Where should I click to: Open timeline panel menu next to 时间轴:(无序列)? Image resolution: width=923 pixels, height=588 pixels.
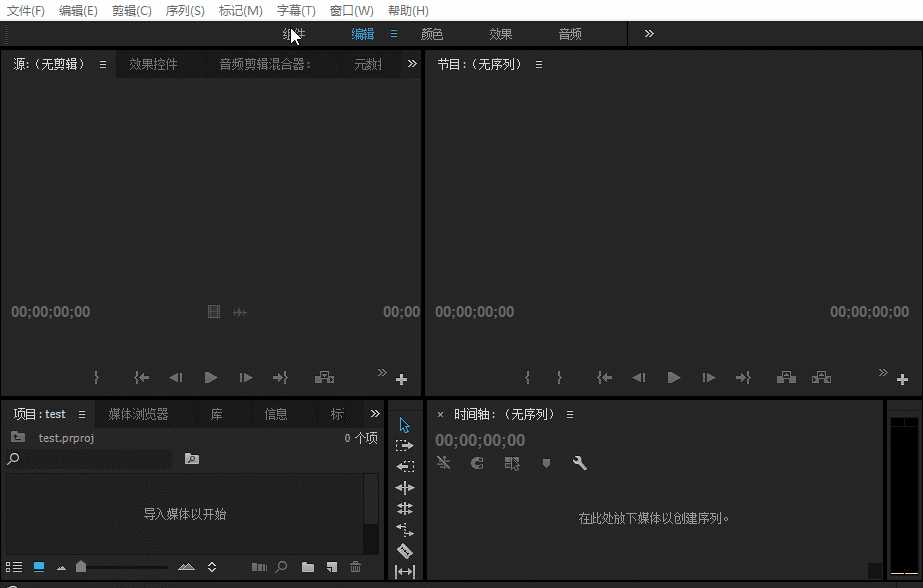(570, 414)
